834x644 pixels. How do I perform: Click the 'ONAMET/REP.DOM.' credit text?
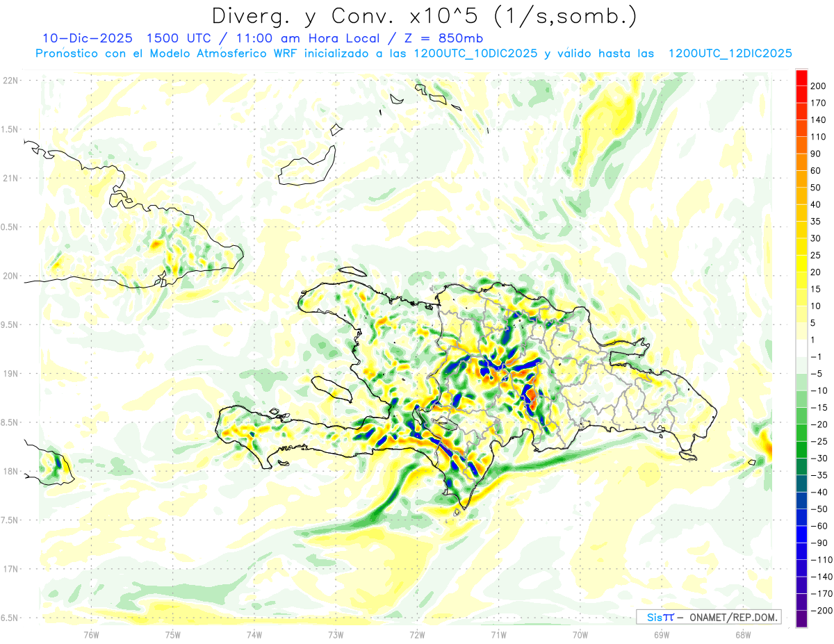pyautogui.click(x=733, y=617)
